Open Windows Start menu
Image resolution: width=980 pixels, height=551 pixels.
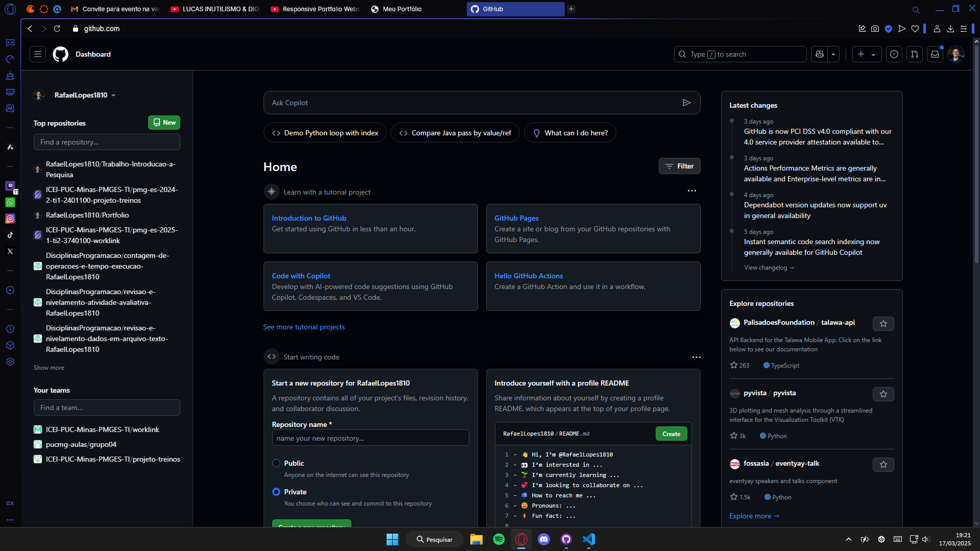click(392, 539)
